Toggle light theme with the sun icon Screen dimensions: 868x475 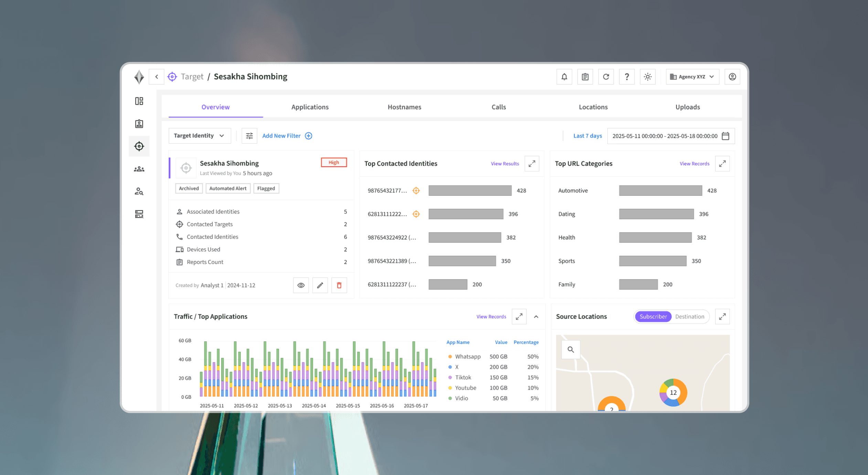647,77
